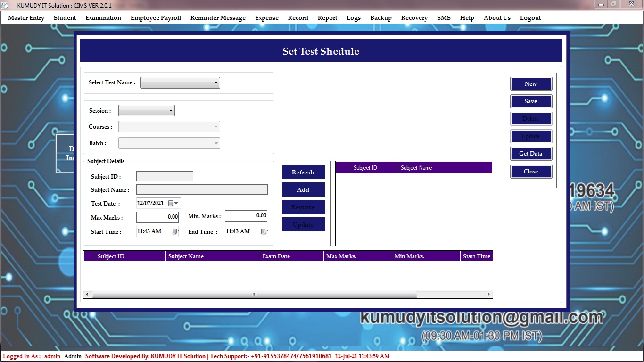Open the Examination menu
Screen dimensions: 644x362
click(x=103, y=18)
